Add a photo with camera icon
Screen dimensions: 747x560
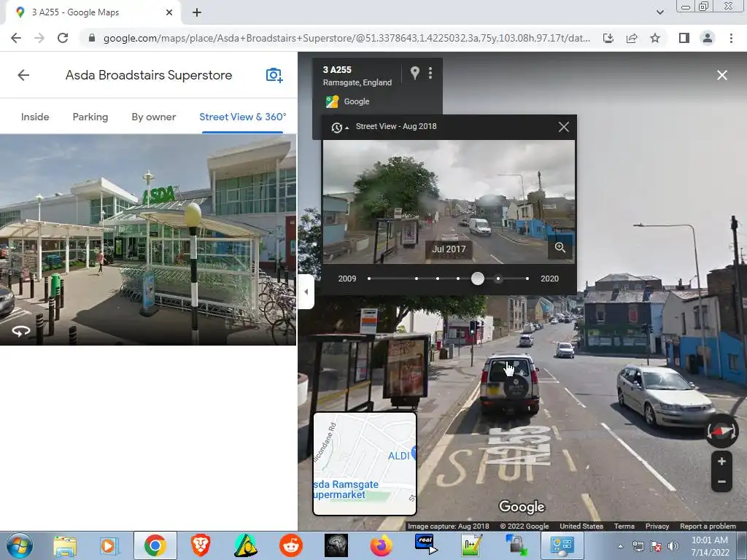click(274, 75)
